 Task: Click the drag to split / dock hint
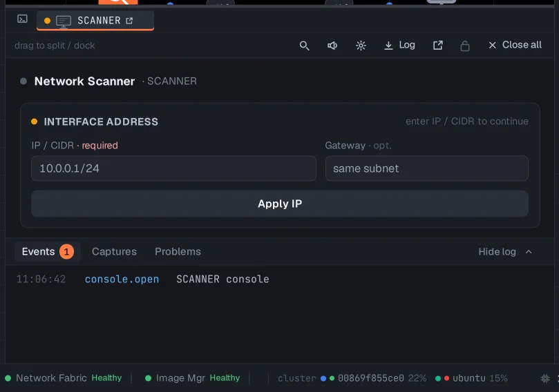click(55, 46)
